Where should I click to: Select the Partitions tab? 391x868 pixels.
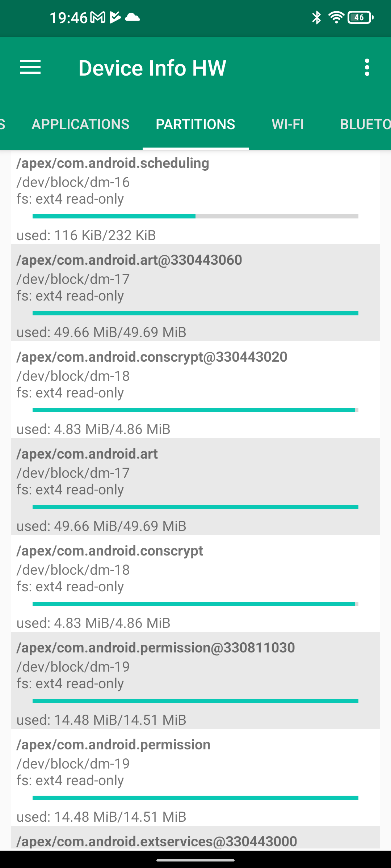[195, 124]
